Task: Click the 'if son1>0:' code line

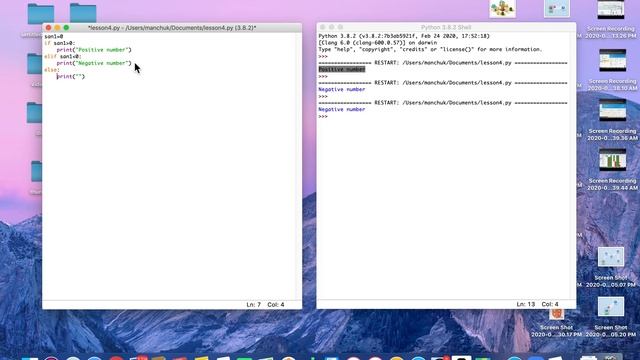Action: 60,43
